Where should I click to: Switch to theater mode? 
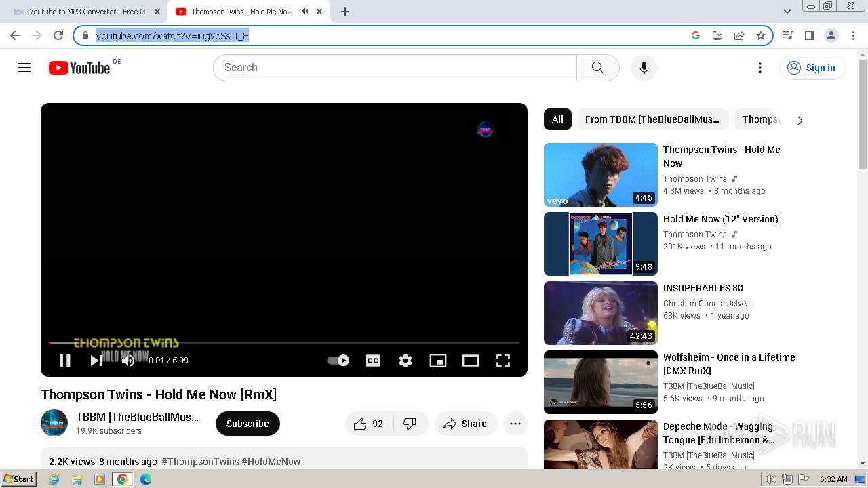471,361
